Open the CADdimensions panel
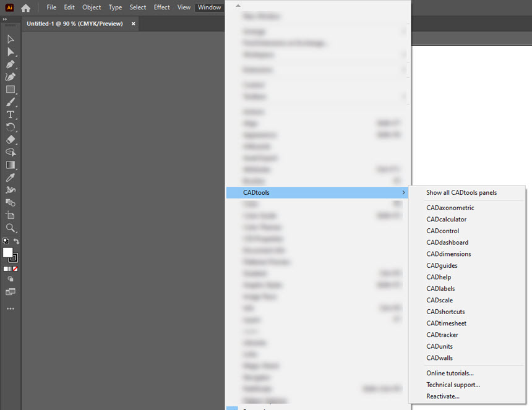Viewport: 532px width, 410px height. pyautogui.click(x=449, y=254)
